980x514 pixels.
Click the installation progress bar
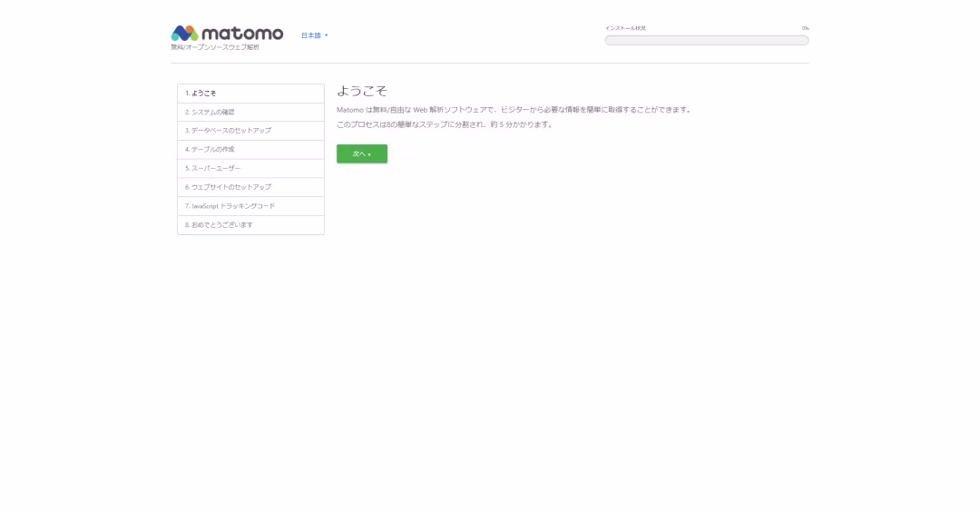pyautogui.click(x=706, y=40)
